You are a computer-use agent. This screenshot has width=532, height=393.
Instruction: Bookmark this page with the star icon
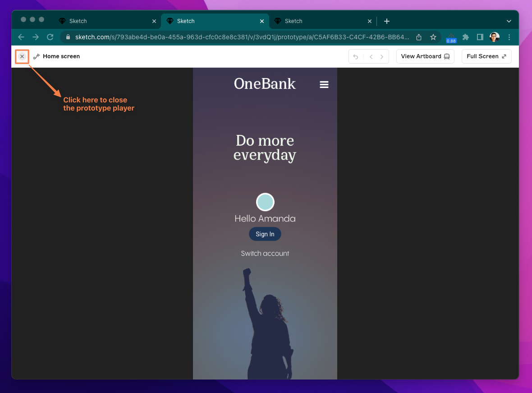point(433,37)
